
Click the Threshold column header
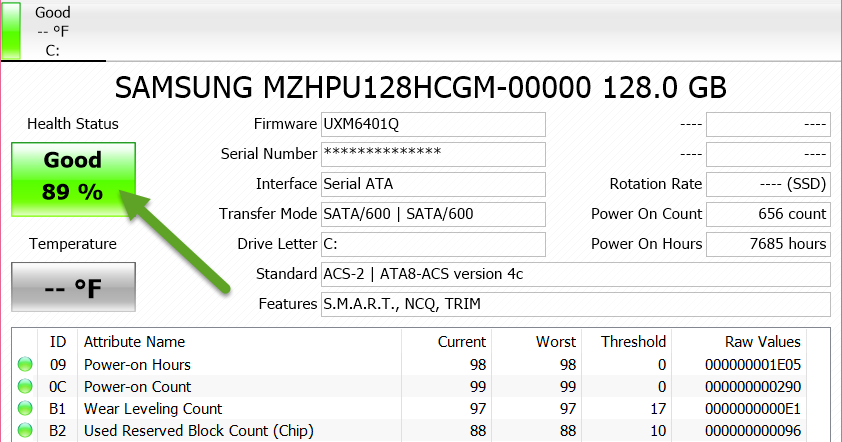pyautogui.click(x=626, y=342)
